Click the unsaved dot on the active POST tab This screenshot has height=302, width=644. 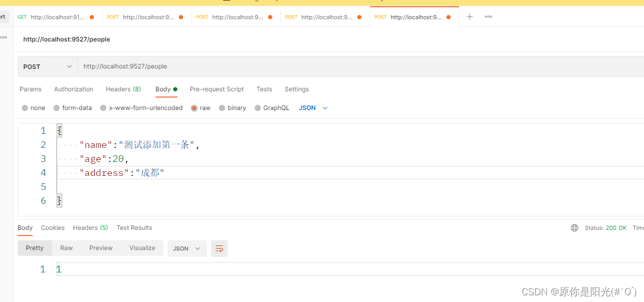pos(449,17)
